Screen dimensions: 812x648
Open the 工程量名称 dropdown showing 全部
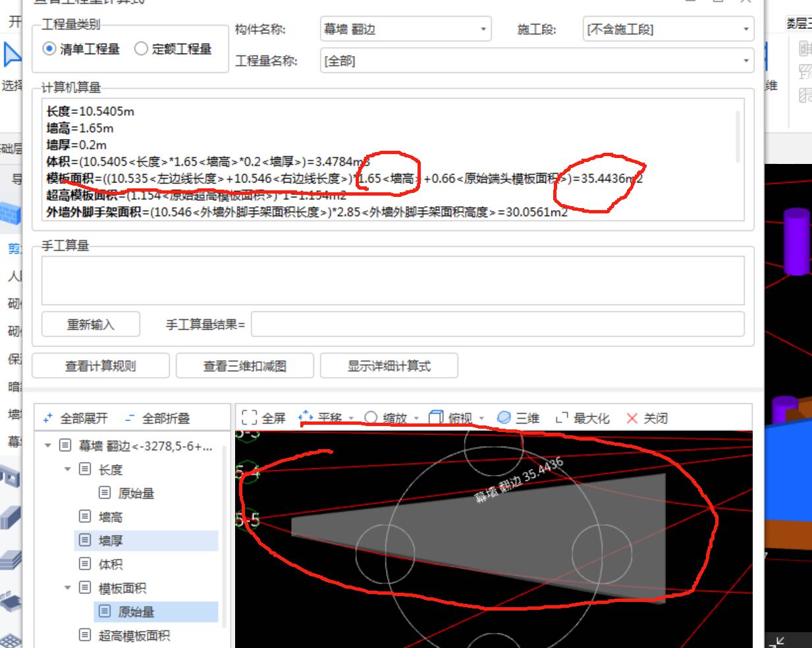tap(537, 61)
